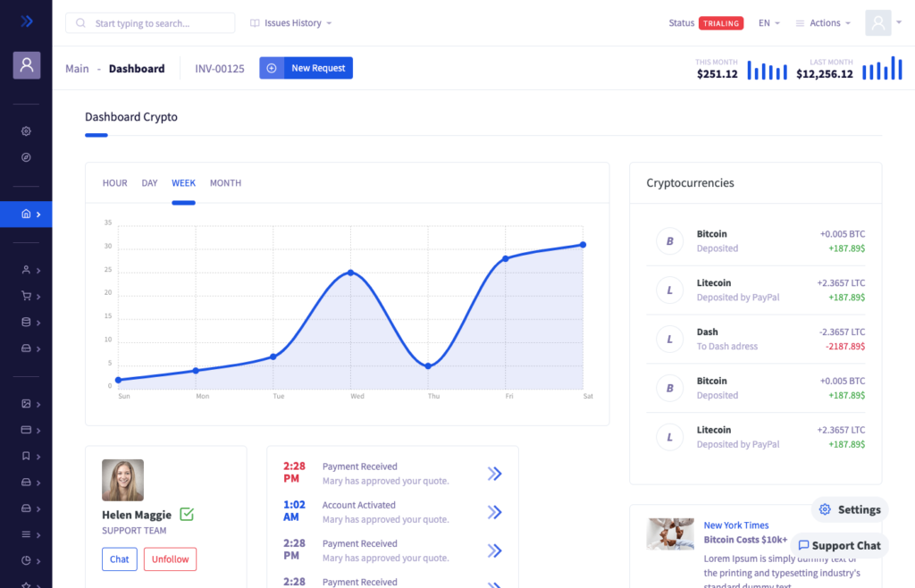Click the Unfollow button
This screenshot has width=915, height=588.
tap(171, 559)
